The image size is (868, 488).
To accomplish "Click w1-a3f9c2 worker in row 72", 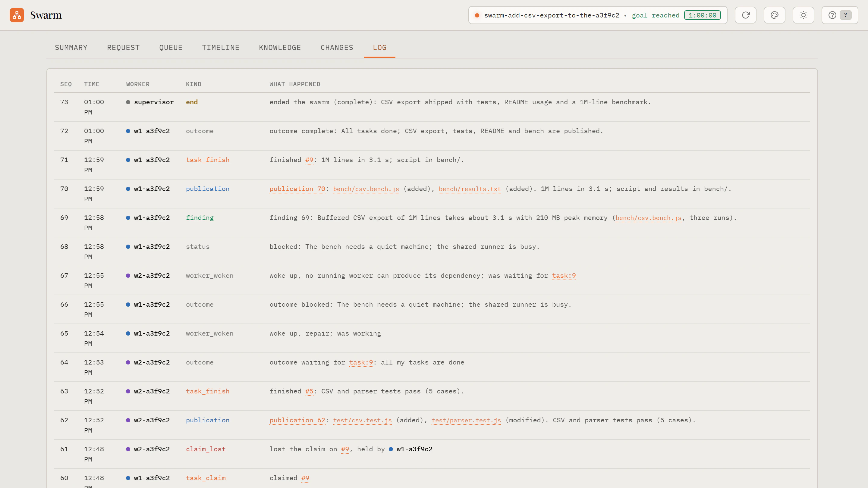I will pyautogui.click(x=148, y=131).
